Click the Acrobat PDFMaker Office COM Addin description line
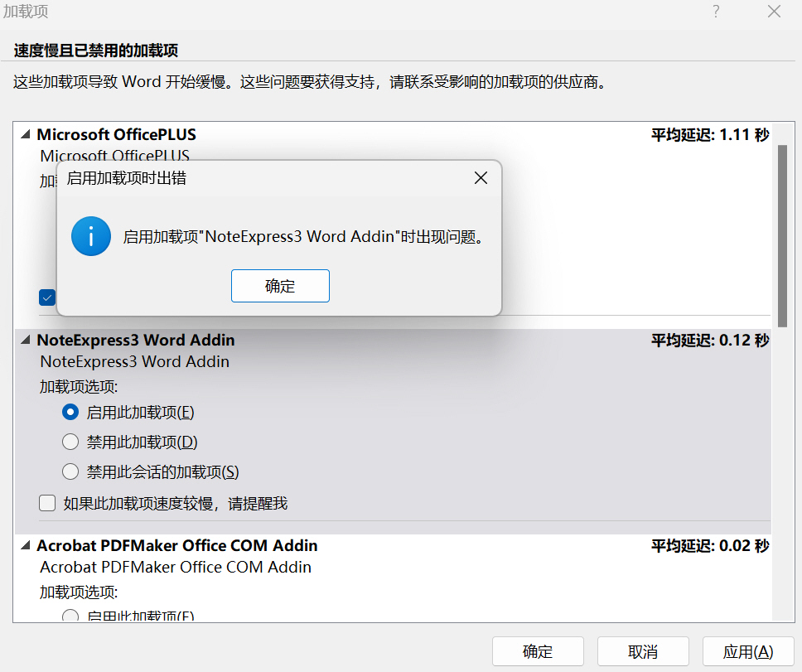Viewport: 802px width, 672px height. point(176,567)
